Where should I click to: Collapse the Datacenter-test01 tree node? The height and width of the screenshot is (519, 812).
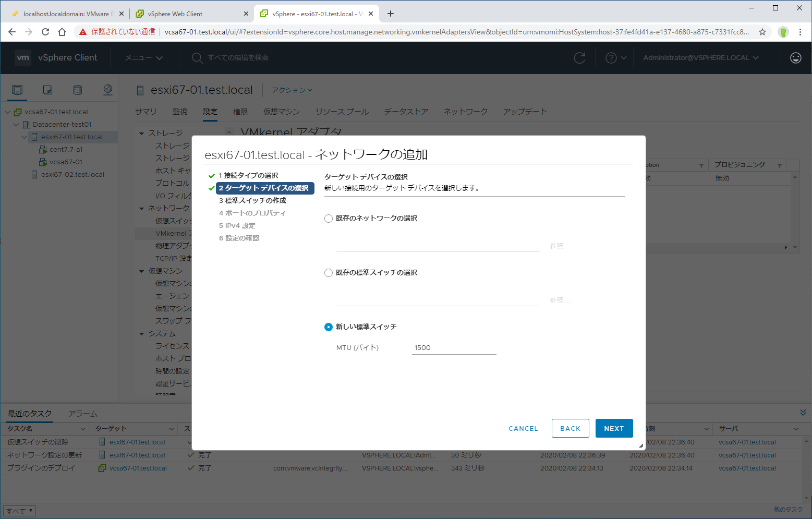coord(16,124)
